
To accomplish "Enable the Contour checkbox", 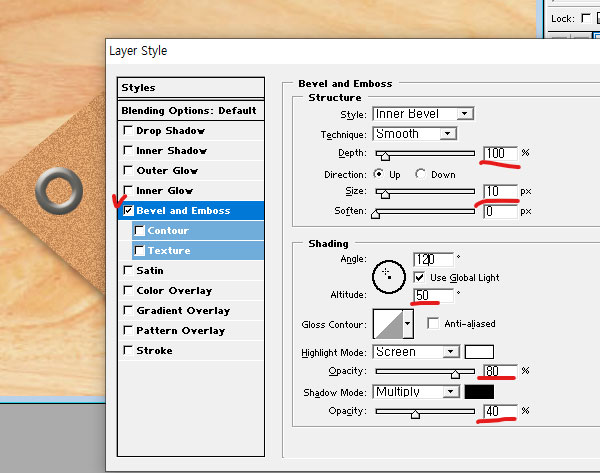I will pyautogui.click(x=139, y=230).
